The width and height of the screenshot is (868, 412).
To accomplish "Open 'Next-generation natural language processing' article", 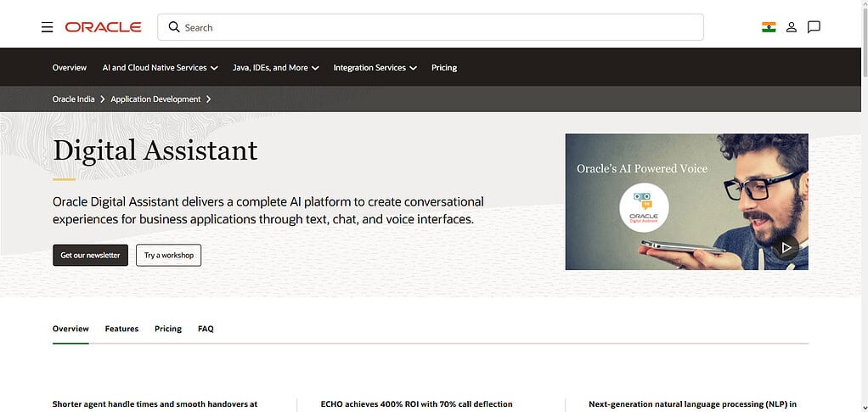I will (692, 404).
